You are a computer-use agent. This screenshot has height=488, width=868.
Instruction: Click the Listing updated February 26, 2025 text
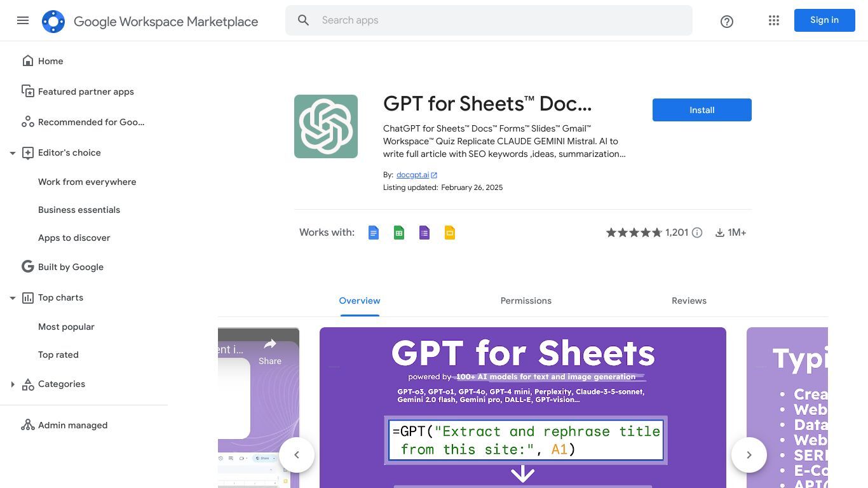click(x=443, y=187)
